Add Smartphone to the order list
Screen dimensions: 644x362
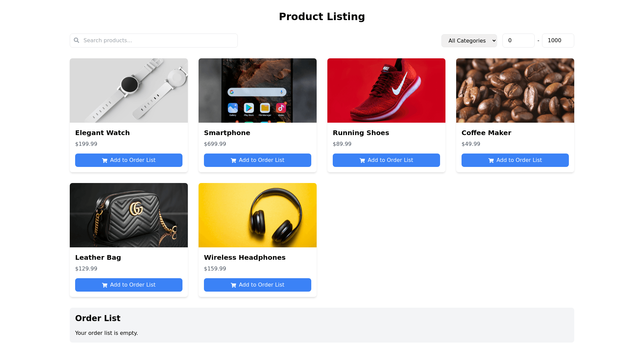[258, 160]
